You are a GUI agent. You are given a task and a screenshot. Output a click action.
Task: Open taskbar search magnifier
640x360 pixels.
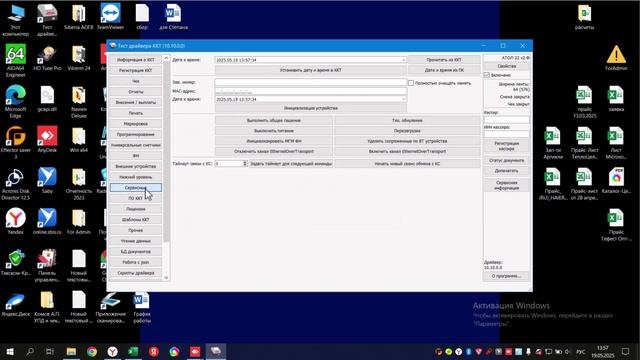[30, 351]
